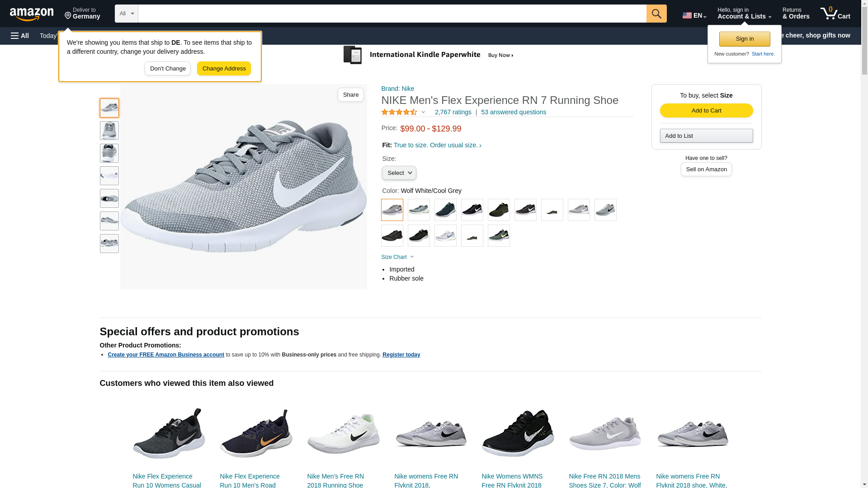Click the star rating icon
868x488 pixels.
tap(399, 112)
